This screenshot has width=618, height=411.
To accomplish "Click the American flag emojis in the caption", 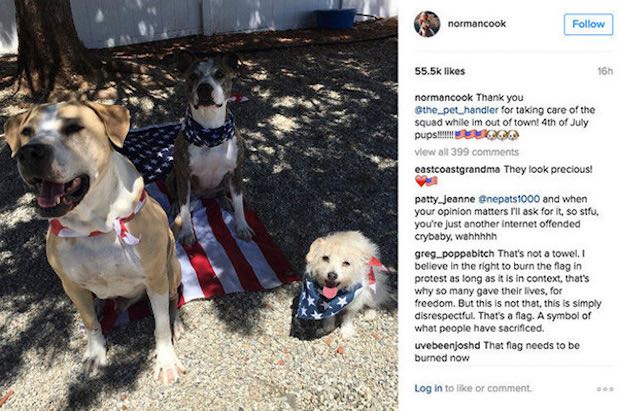I will 470,135.
